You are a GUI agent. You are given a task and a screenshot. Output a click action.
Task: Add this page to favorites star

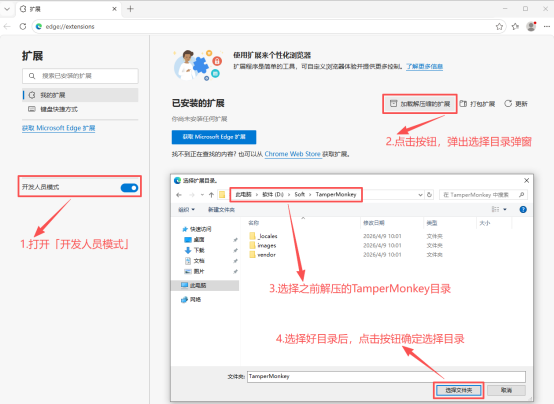[499, 27]
